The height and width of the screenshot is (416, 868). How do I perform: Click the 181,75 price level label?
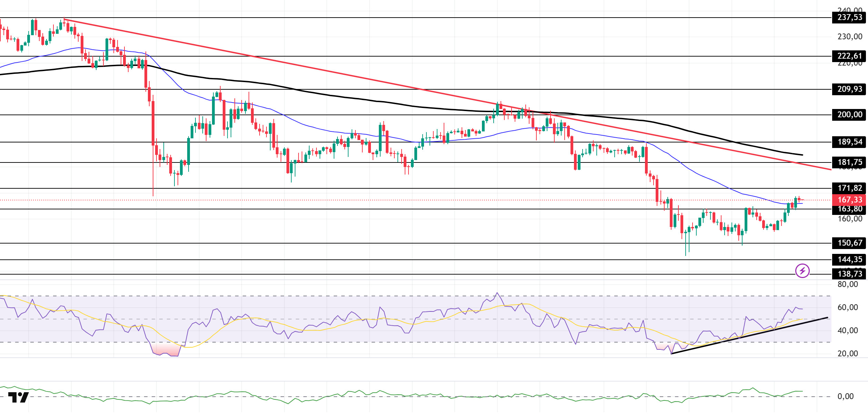(849, 162)
